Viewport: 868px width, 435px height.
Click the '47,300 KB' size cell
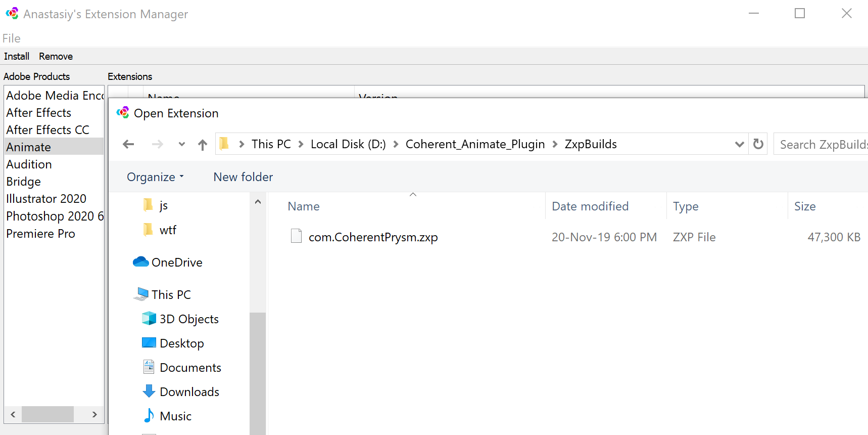(x=834, y=237)
